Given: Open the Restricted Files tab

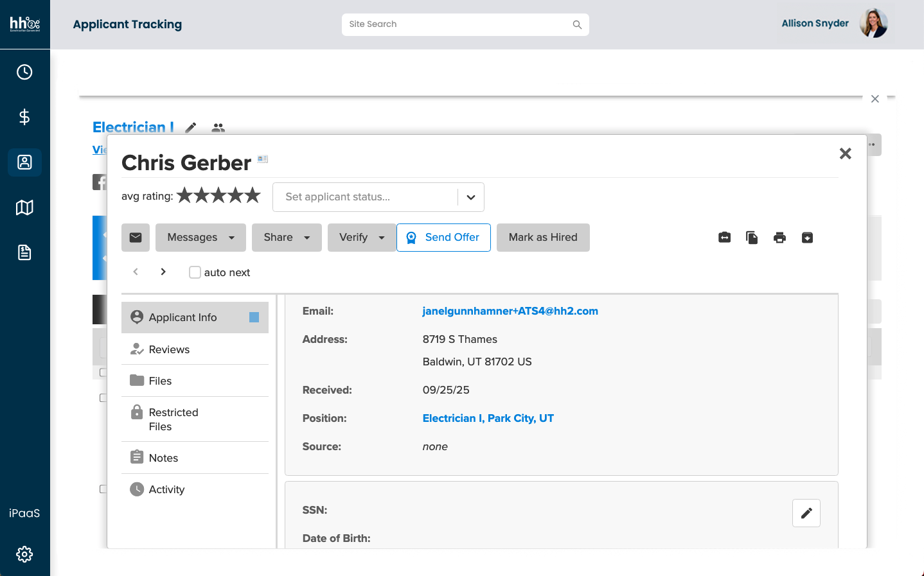Looking at the screenshot, I should 173,419.
